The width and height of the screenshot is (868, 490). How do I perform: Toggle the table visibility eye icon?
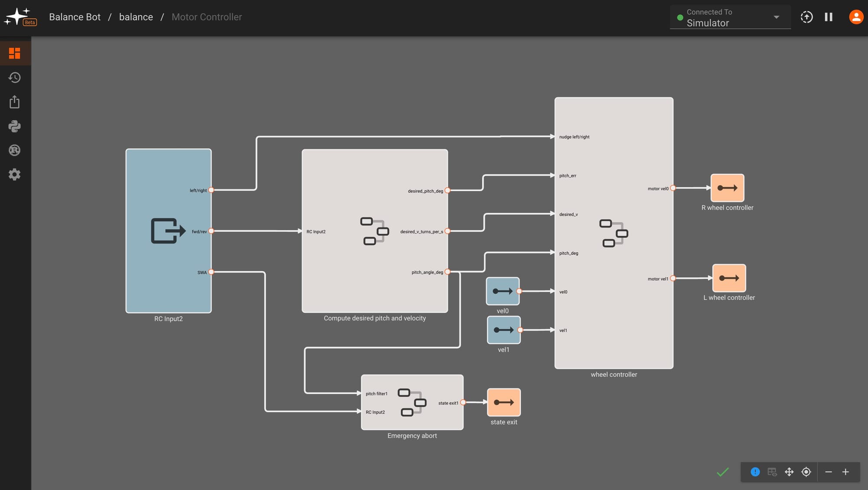tap(772, 472)
